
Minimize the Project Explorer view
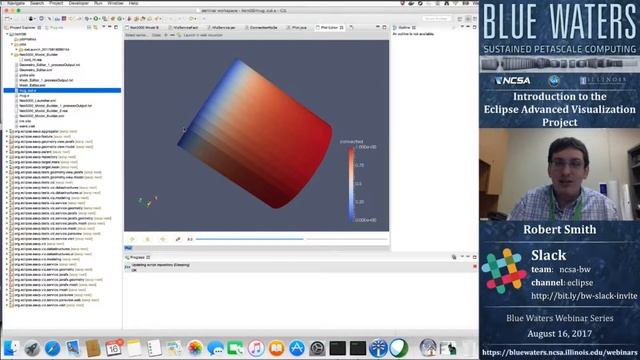110,27
